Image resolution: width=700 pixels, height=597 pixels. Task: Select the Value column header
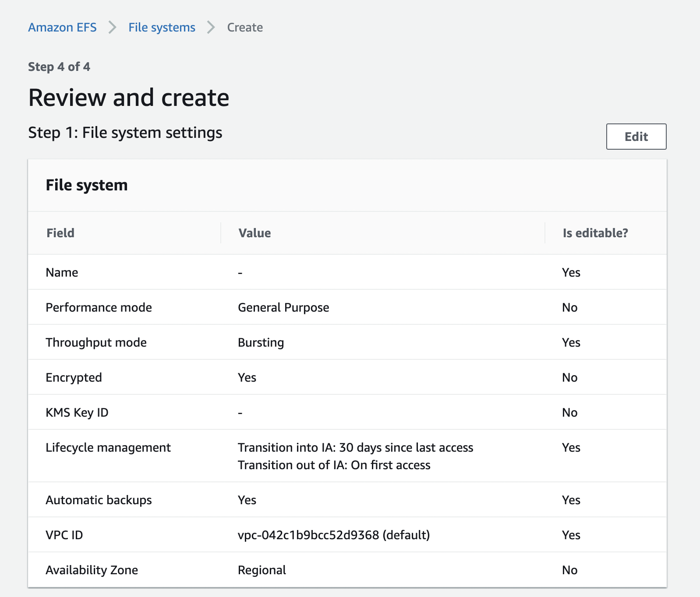255,233
